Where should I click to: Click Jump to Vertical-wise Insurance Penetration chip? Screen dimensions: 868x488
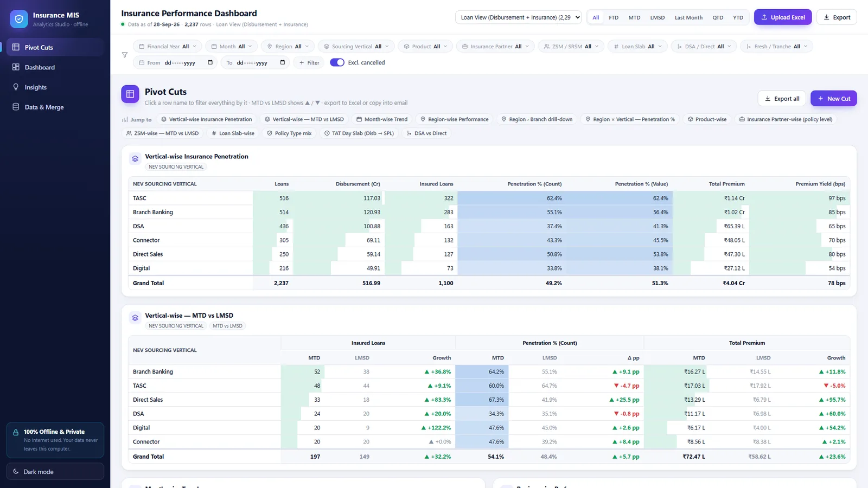pyautogui.click(x=206, y=119)
